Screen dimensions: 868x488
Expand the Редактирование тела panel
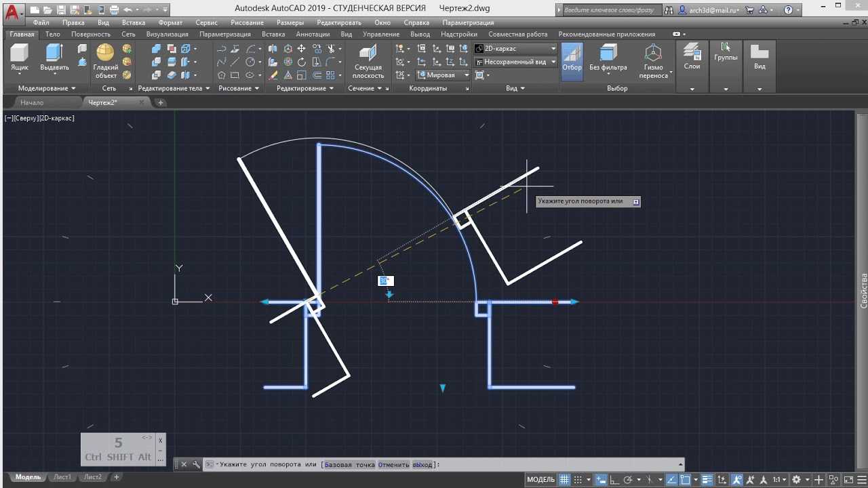pos(174,88)
